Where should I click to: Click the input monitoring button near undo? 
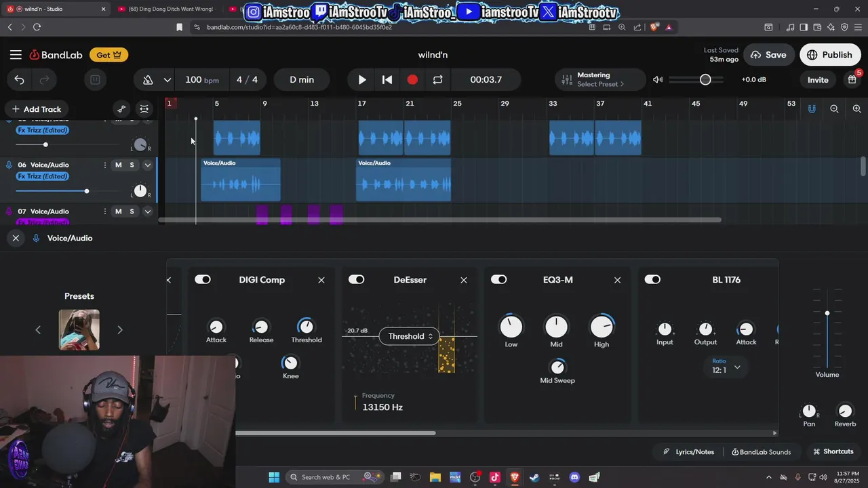click(95, 80)
